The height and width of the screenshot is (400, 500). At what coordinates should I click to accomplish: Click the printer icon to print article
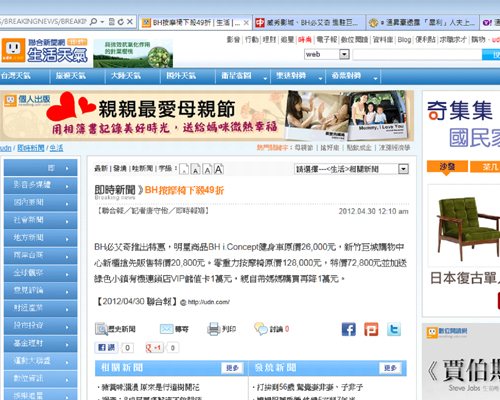pyautogui.click(x=213, y=329)
